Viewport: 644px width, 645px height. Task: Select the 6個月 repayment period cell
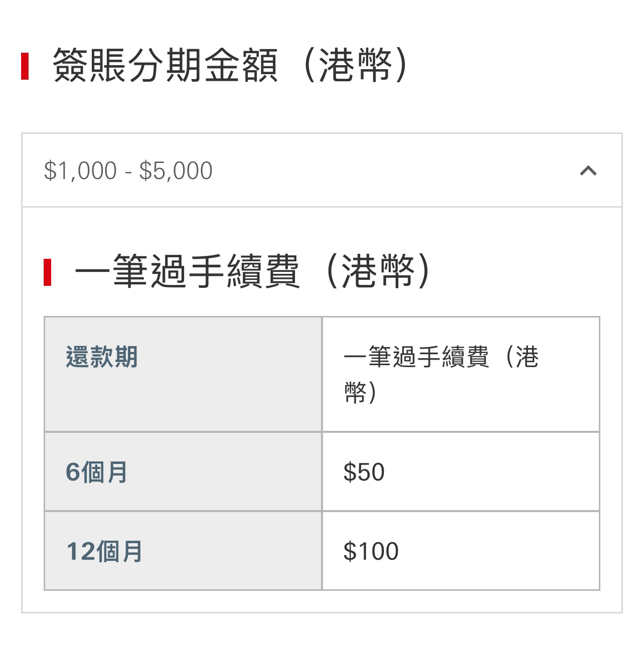click(183, 472)
